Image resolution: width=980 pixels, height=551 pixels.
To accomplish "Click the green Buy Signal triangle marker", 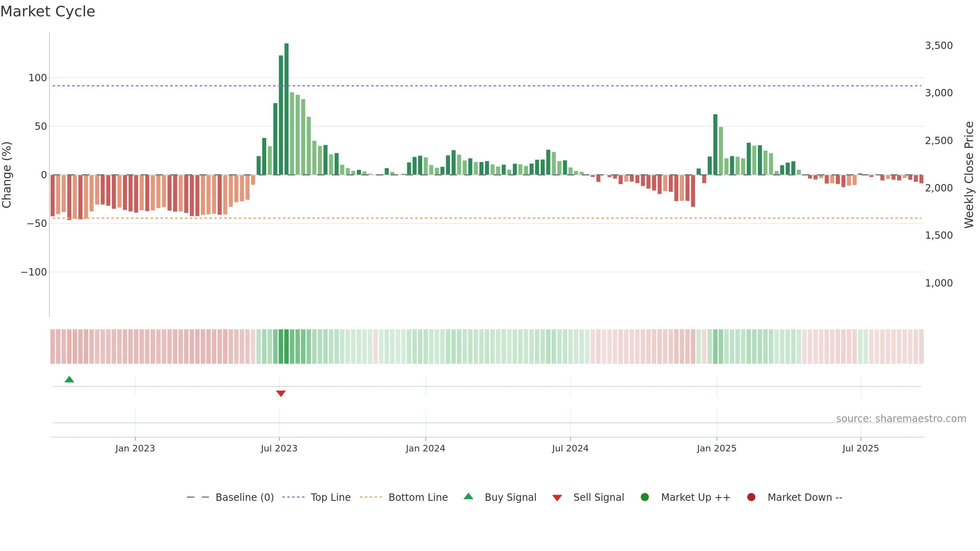I will click(69, 380).
